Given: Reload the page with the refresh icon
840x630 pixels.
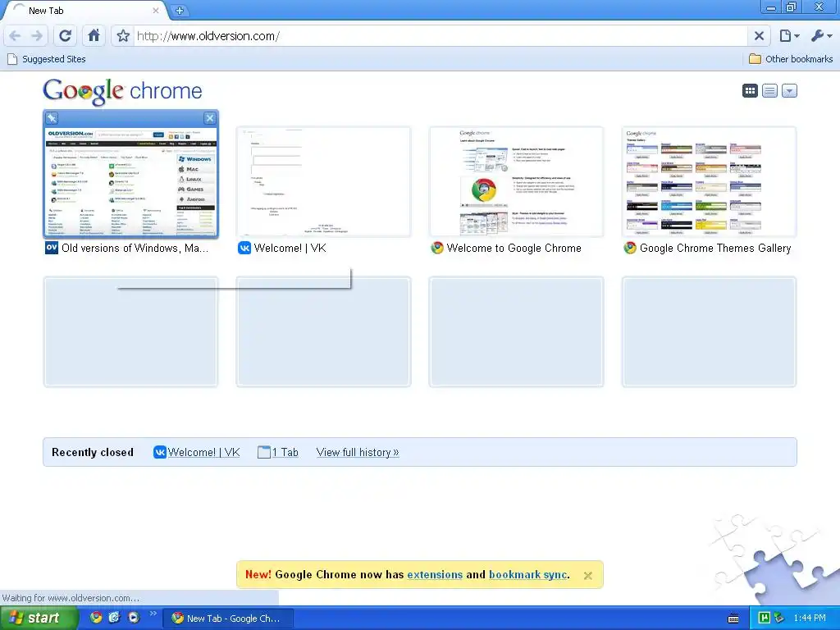Looking at the screenshot, I should [66, 36].
